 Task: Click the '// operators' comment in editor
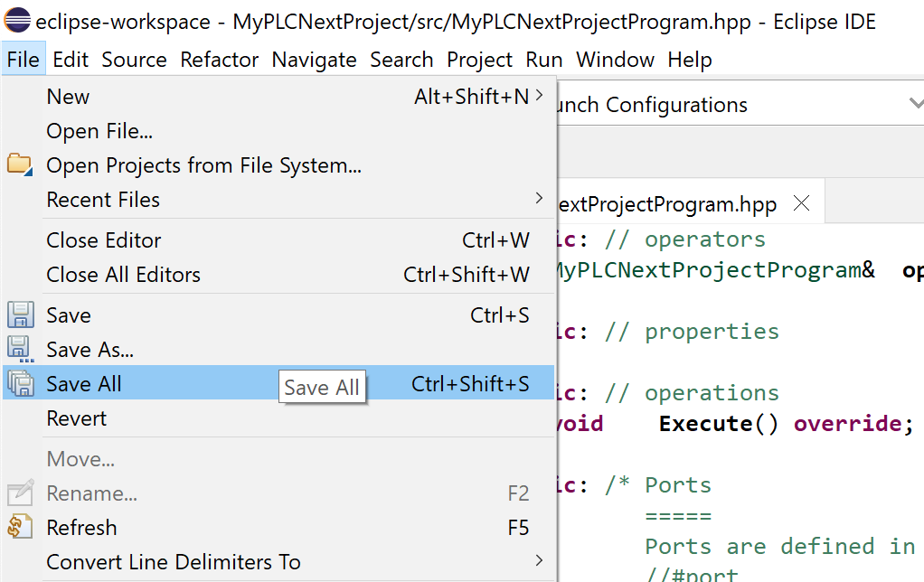pyautogui.click(x=684, y=239)
